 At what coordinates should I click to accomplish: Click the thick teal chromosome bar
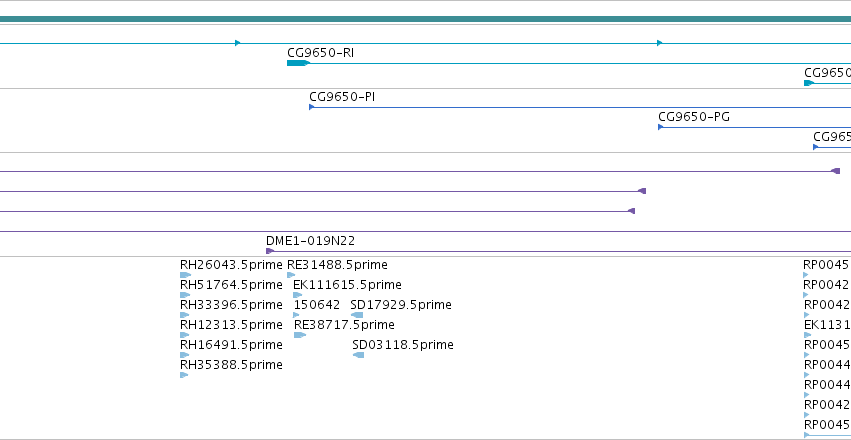[x=426, y=19]
